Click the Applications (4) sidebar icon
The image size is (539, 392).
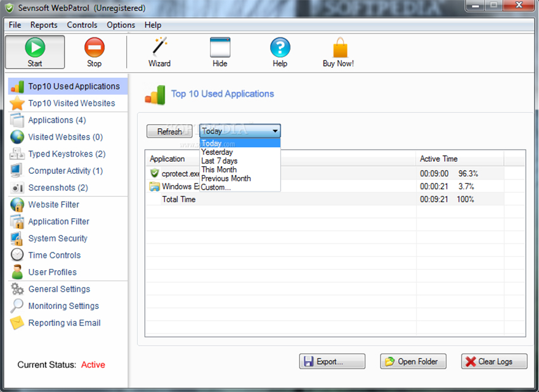point(17,120)
